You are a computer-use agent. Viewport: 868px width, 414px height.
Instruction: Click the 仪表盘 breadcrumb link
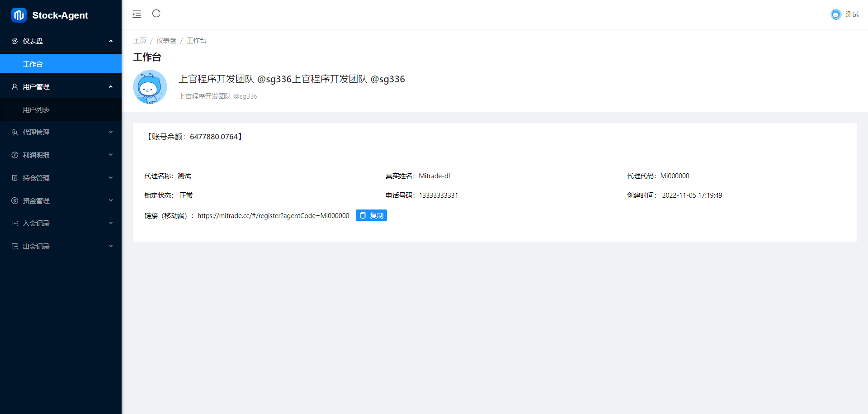pos(166,41)
